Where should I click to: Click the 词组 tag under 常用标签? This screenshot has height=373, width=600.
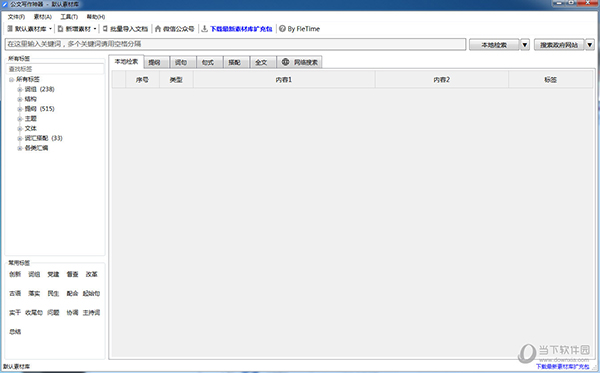(34, 274)
